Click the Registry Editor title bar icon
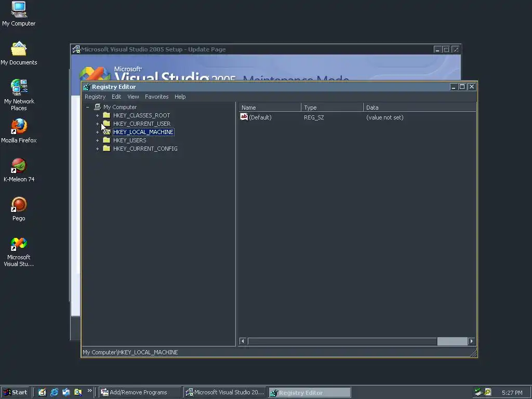The image size is (532, 399). [87, 87]
